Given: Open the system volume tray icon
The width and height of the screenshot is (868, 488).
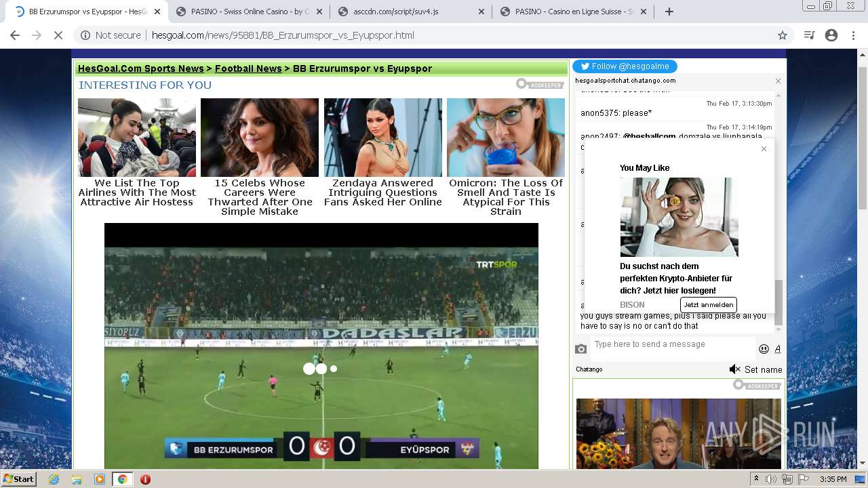Looking at the screenshot, I should tap(771, 479).
